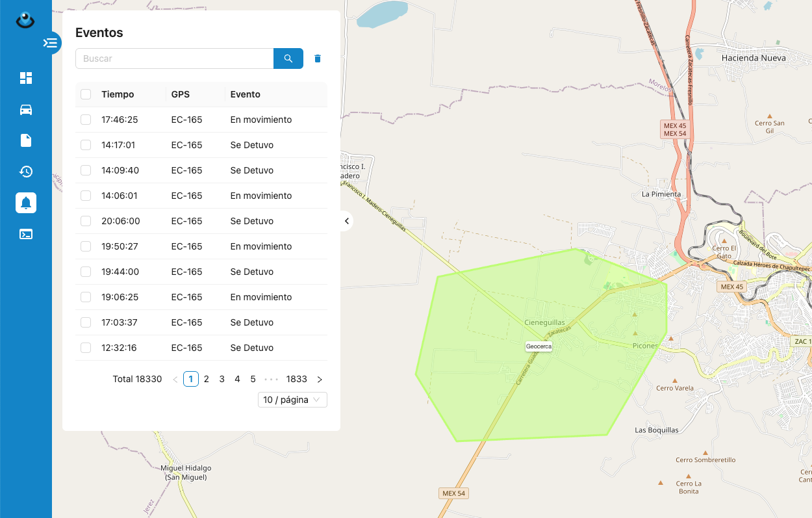Collapse the events panel with arrow
Viewport: 812px width, 518px height.
pos(347,221)
